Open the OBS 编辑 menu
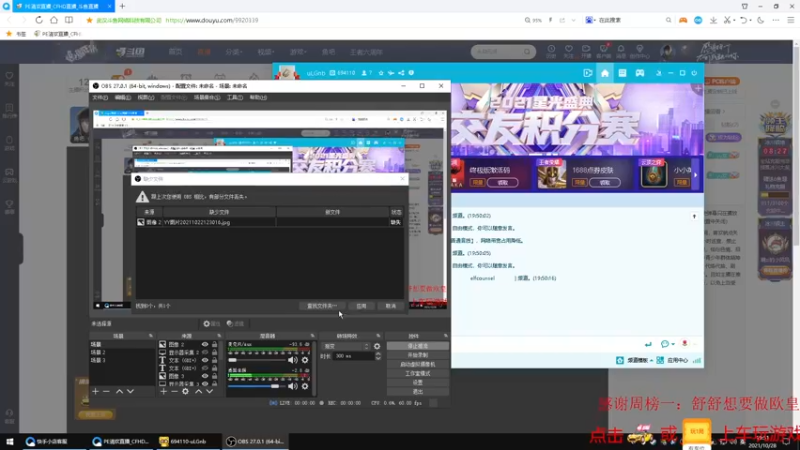The height and width of the screenshot is (450, 800). (x=122, y=97)
